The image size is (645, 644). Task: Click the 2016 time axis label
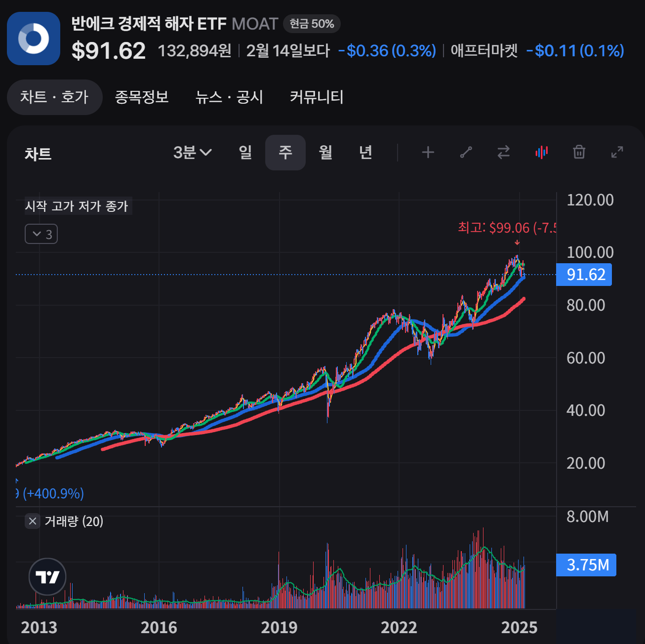click(159, 627)
